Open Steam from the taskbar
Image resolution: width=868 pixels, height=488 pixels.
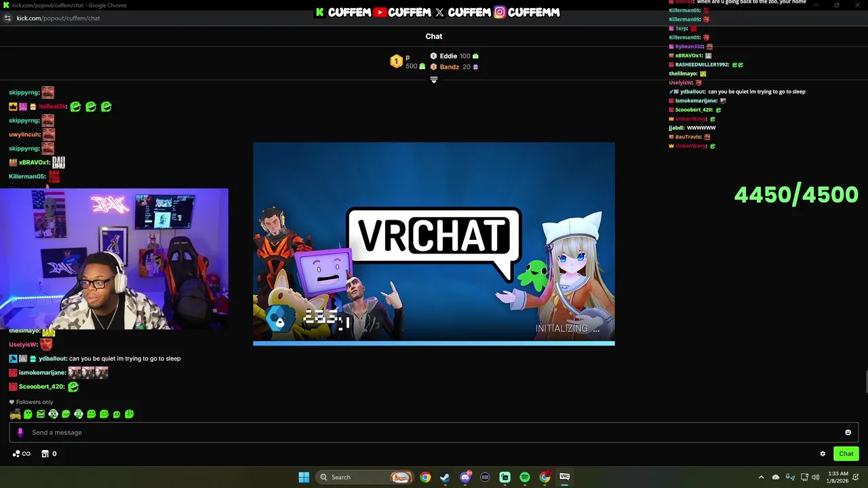pos(445,477)
